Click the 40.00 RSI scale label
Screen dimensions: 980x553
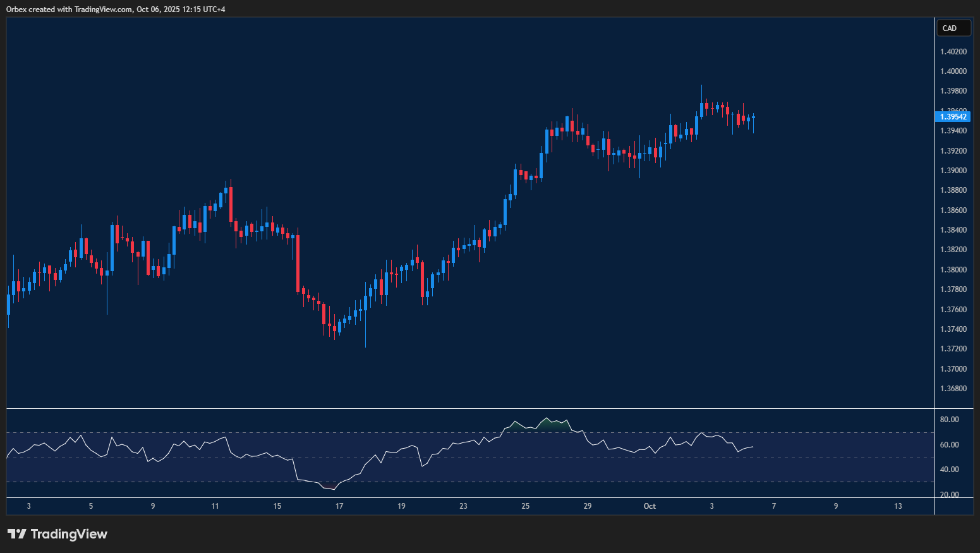[949, 470]
